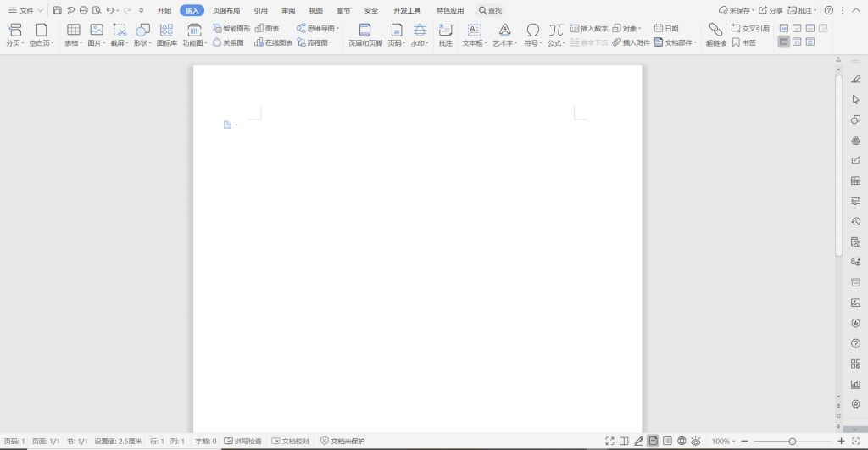Switch to outline view in status bar
Image resolution: width=868 pixels, height=450 pixels.
click(668, 442)
